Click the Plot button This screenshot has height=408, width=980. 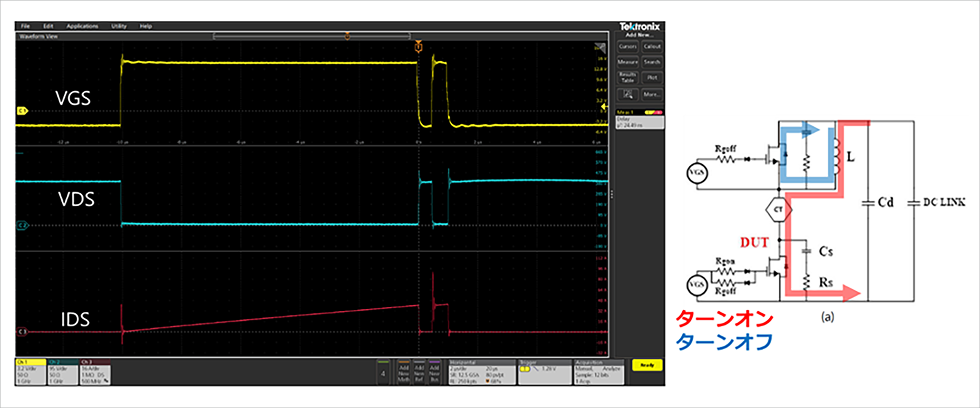coord(652,78)
